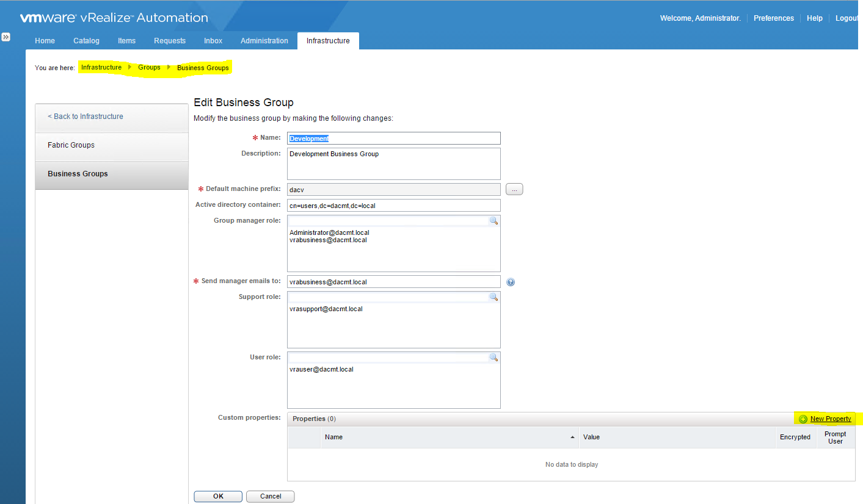
Task: Click the New Property link
Action: (831, 419)
